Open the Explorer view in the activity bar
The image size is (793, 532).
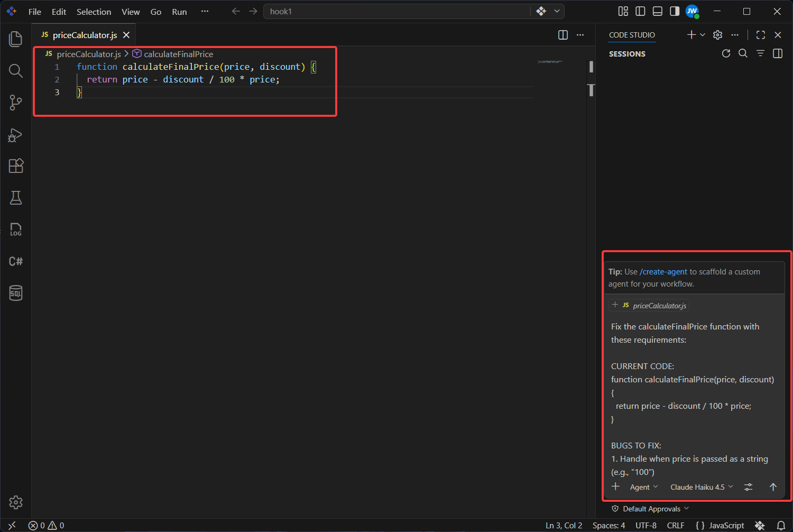coord(16,39)
